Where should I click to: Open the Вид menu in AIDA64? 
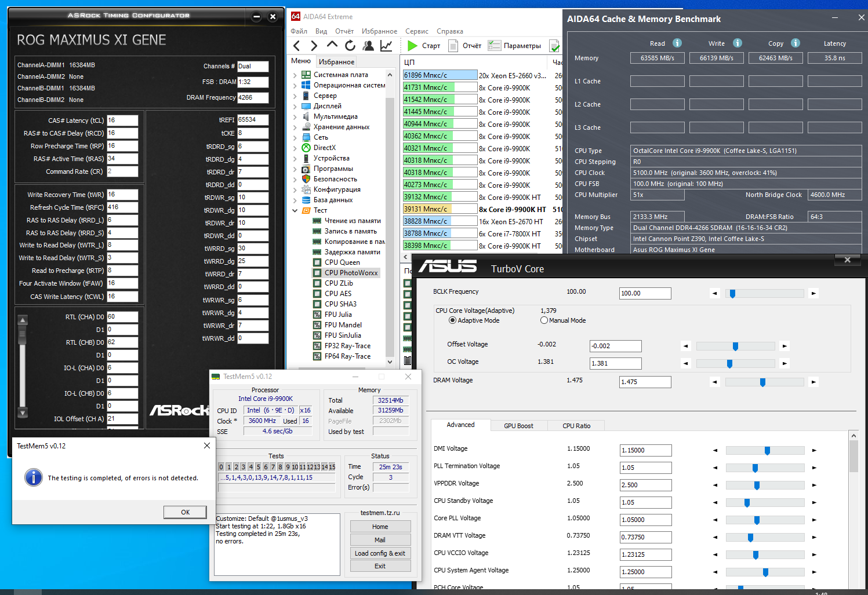coord(321,31)
